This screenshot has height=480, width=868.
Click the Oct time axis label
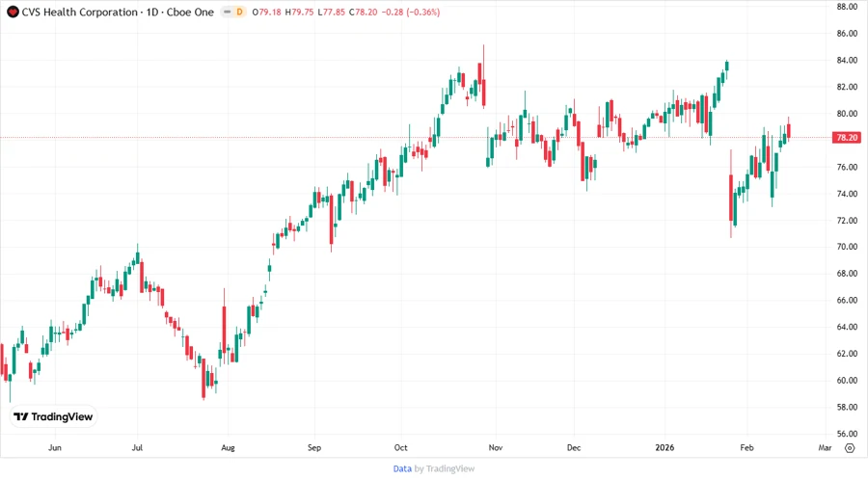[x=401, y=448]
